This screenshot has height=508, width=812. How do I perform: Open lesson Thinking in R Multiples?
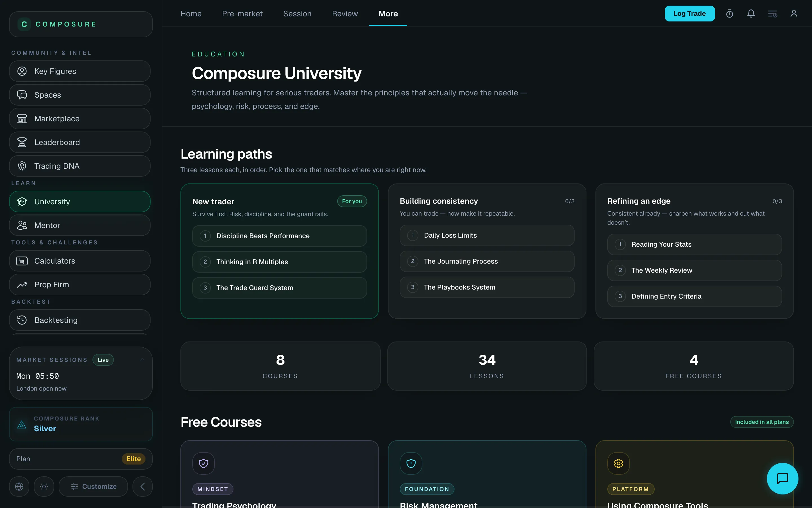[x=279, y=262]
